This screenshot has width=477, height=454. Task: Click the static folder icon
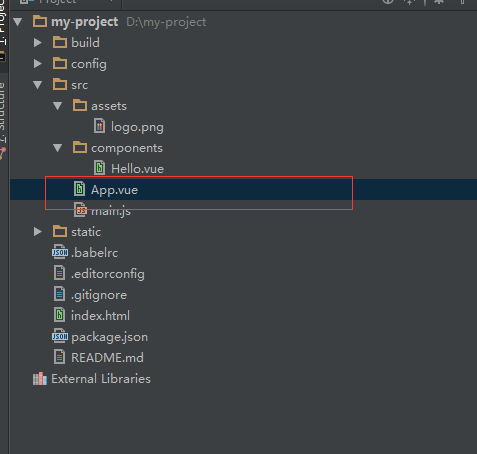click(x=60, y=231)
